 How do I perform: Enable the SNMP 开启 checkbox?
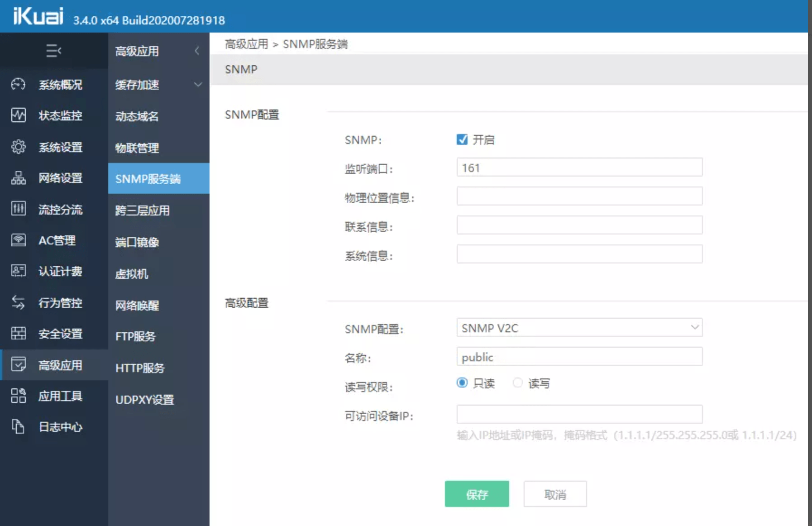point(462,139)
